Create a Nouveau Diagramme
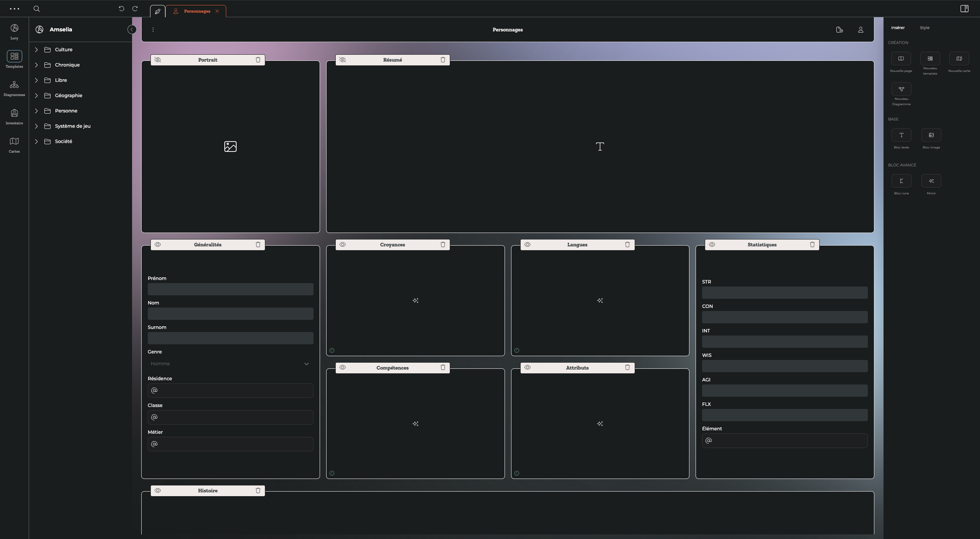 [x=901, y=90]
